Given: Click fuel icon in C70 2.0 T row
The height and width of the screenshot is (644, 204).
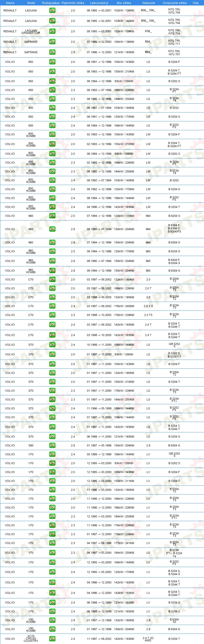Looking at the screenshot, I should (52, 288).
